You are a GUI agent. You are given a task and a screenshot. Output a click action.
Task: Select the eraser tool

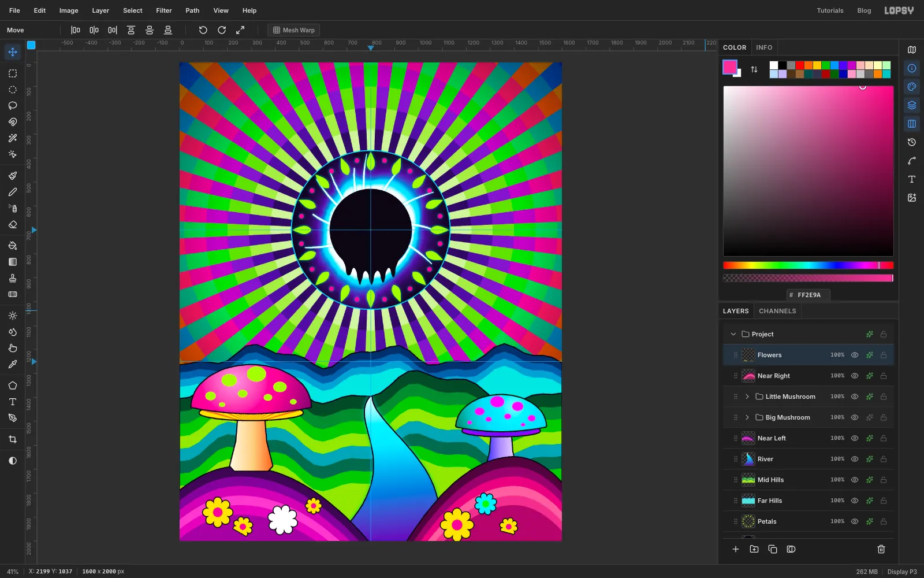[13, 224]
